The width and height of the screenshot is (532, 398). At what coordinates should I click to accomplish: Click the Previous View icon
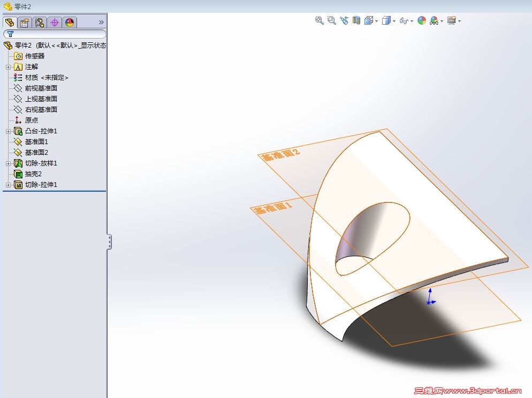[x=344, y=20]
